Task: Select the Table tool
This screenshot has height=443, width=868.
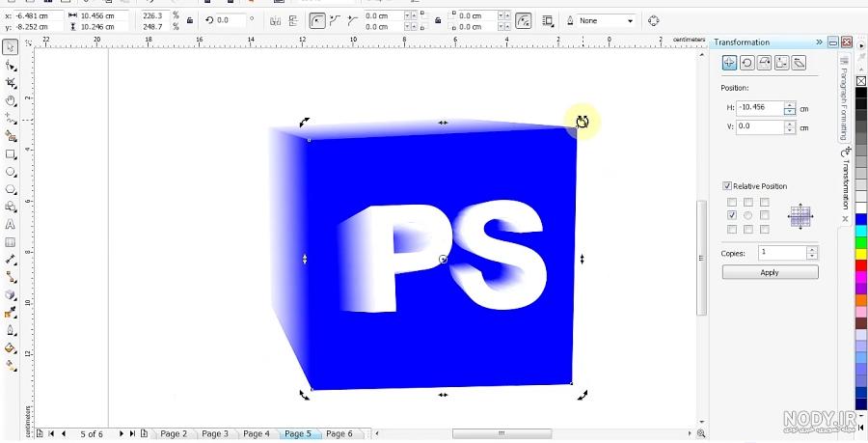Action: (x=10, y=242)
